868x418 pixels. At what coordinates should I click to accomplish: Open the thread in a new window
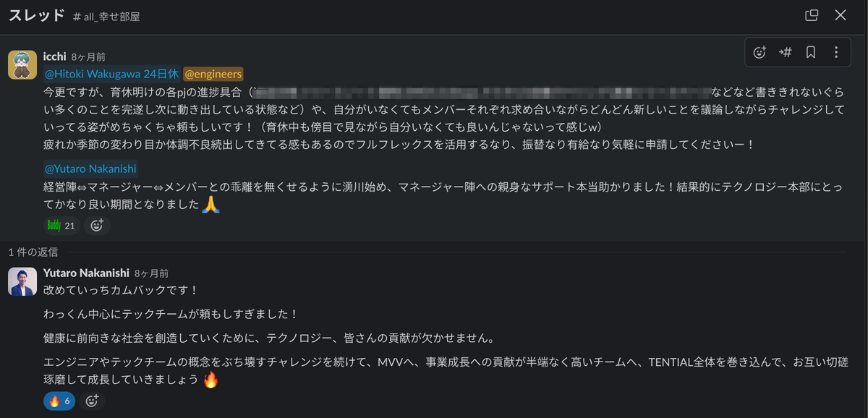(x=812, y=15)
